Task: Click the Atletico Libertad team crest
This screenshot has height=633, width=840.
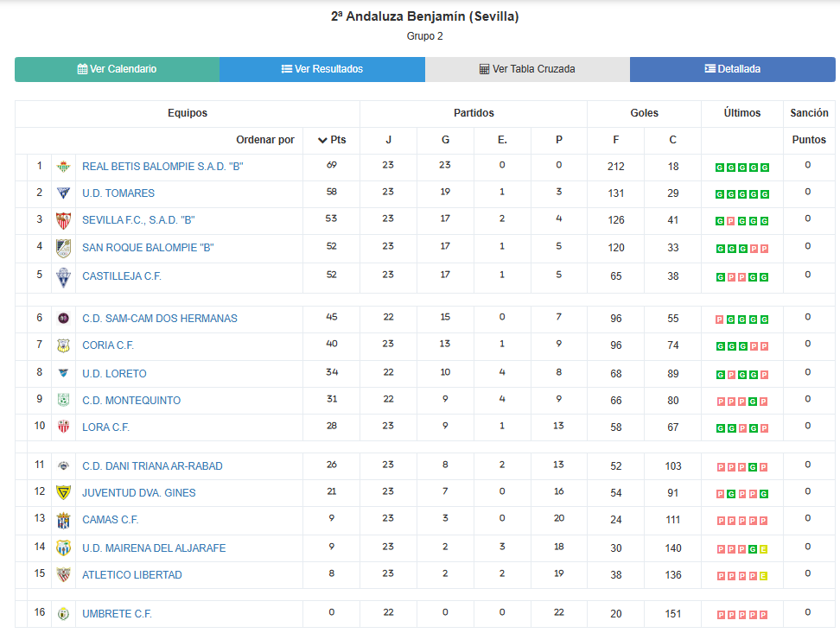Action: click(x=63, y=574)
